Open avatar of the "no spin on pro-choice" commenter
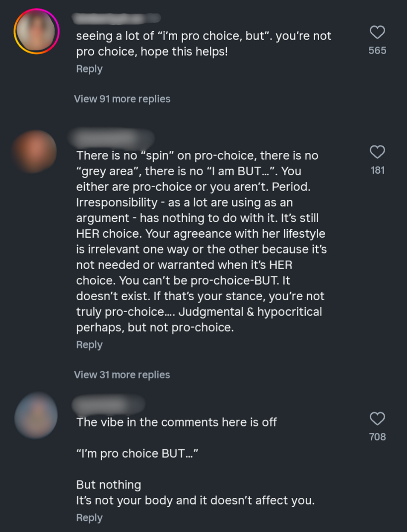The image size is (407, 532). [x=34, y=152]
